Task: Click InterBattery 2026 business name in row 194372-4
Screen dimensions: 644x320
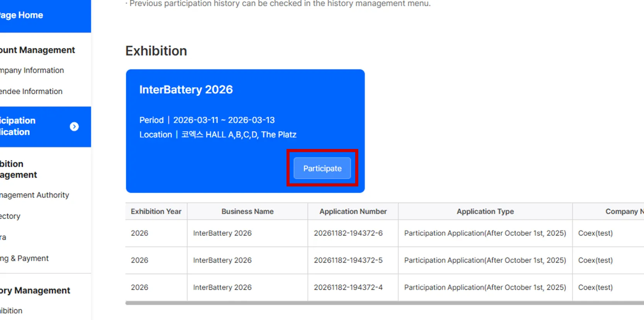Action: click(222, 287)
